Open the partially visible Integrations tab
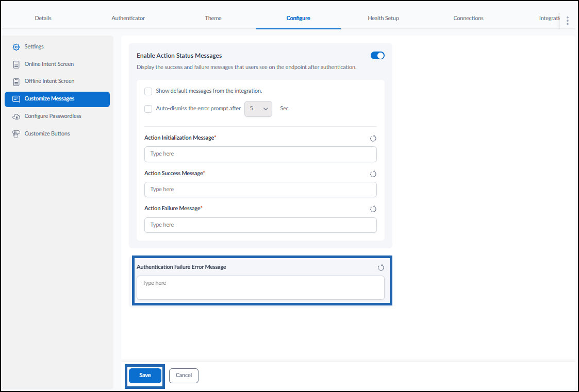 coord(550,18)
